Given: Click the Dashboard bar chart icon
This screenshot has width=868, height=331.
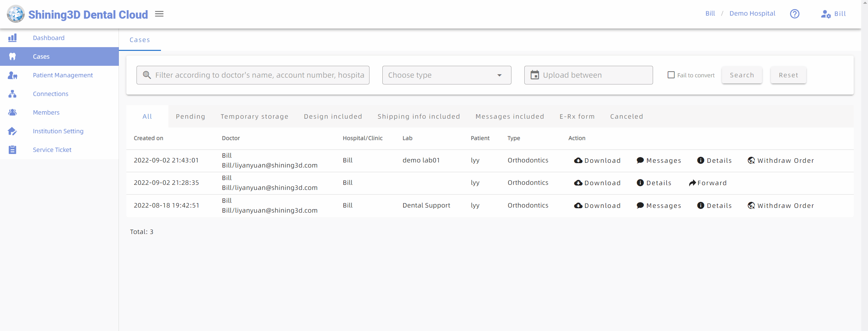Looking at the screenshot, I should (13, 38).
